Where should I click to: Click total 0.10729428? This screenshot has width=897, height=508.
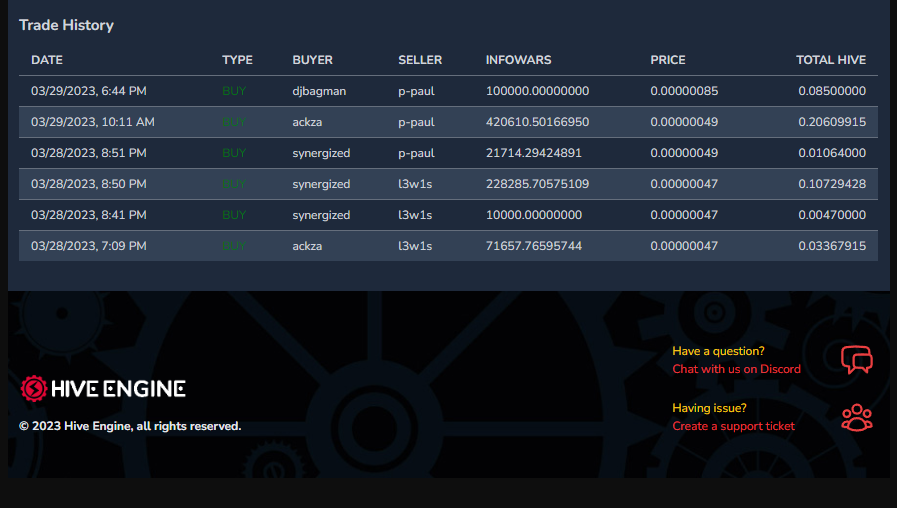click(832, 184)
